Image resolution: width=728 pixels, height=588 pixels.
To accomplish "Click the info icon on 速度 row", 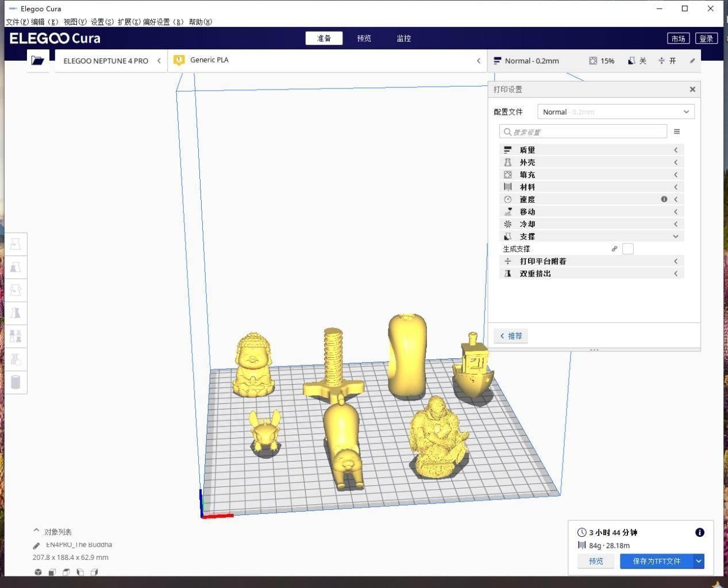I will pyautogui.click(x=664, y=199).
